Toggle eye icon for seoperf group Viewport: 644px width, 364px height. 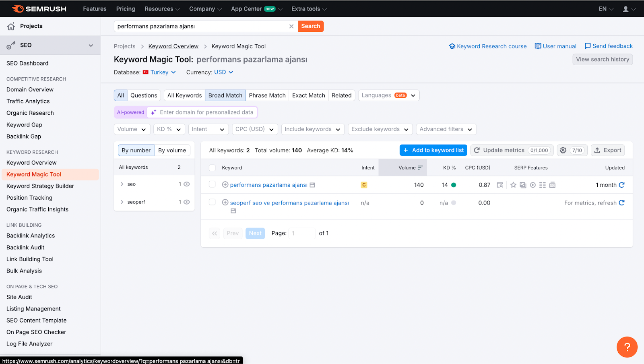[187, 202]
